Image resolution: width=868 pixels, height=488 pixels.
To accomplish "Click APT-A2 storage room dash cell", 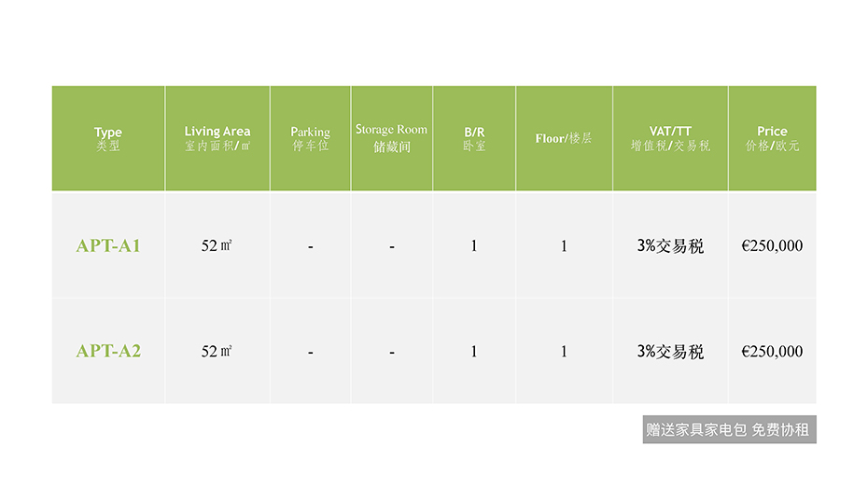I will click(x=391, y=351).
